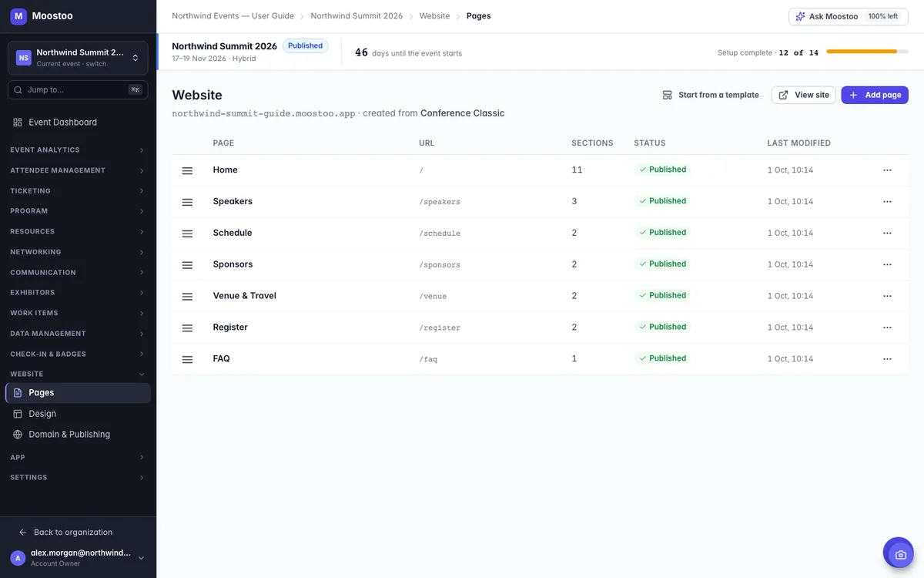The image size is (924, 578).
Task: Expand the Check-in & Badges section
Action: tap(78, 355)
